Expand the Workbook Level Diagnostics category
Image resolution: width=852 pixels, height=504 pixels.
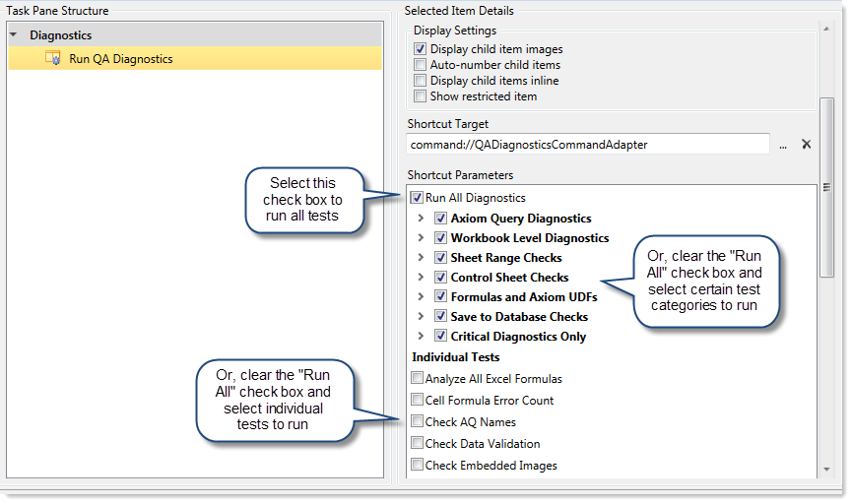(x=422, y=238)
